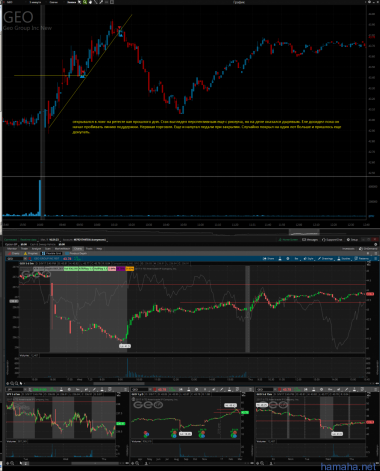Select the magnifier zoom tool in top toolbar
This screenshot has width=380, height=471.
pos(85,2)
